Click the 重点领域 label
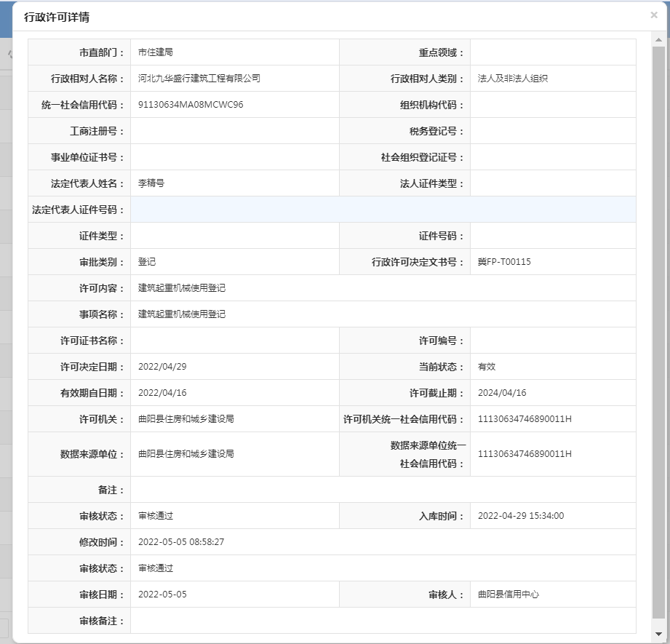The image size is (670, 644). pyautogui.click(x=442, y=52)
